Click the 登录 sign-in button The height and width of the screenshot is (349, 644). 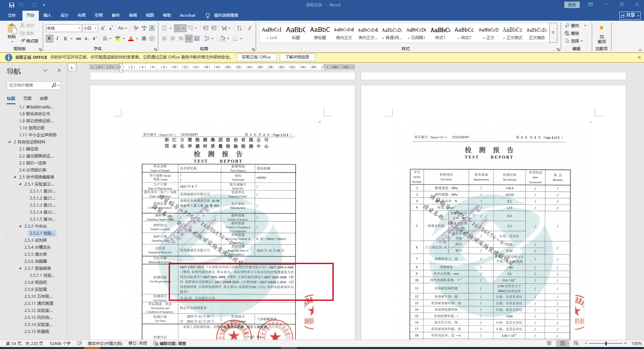click(572, 5)
